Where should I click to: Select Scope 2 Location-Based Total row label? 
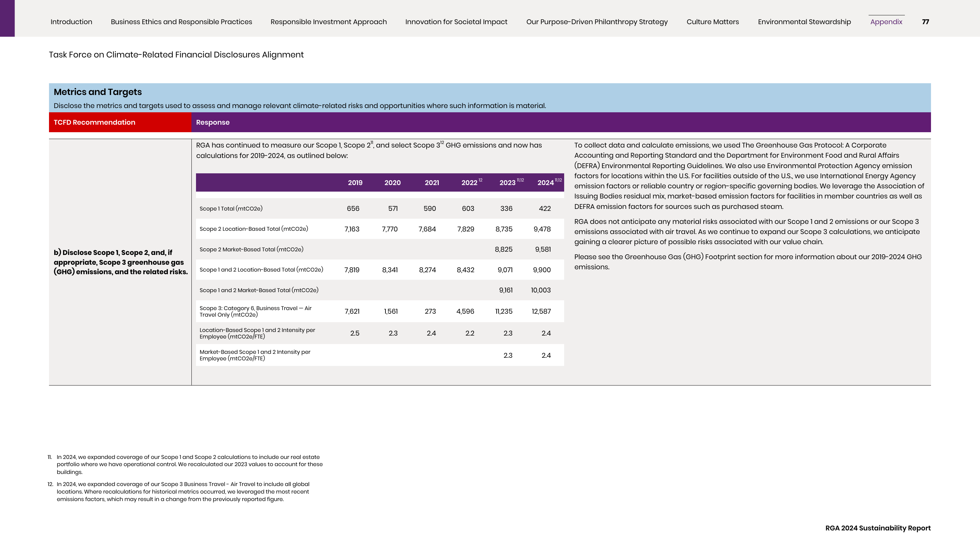[x=254, y=229]
